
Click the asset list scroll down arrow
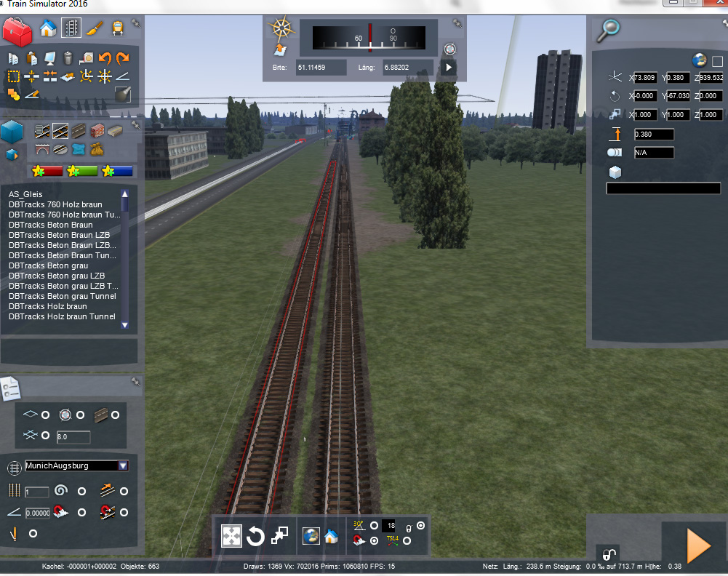(124, 325)
